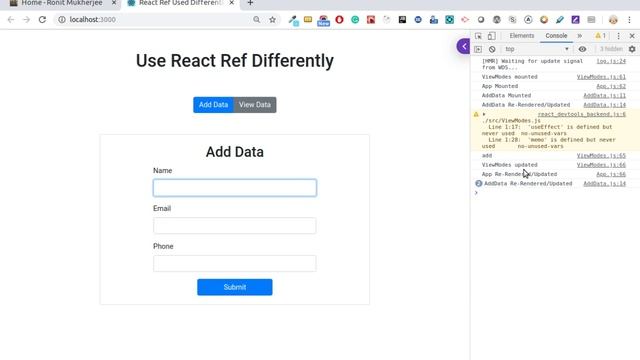Open the Chrome profile avatar
Image resolution: width=640 pixels, height=360 pixels.
point(613,20)
